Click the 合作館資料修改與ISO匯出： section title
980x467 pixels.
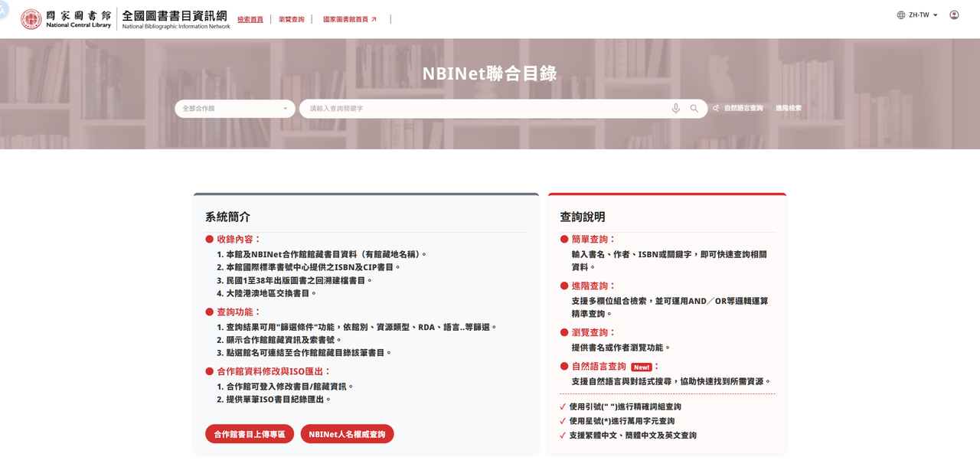tap(274, 371)
